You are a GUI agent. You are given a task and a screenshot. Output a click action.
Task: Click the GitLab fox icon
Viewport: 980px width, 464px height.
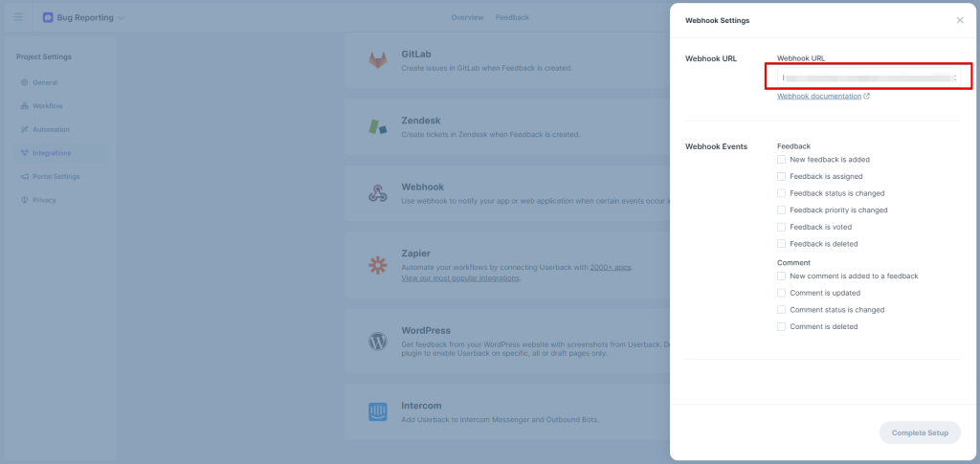[378, 60]
